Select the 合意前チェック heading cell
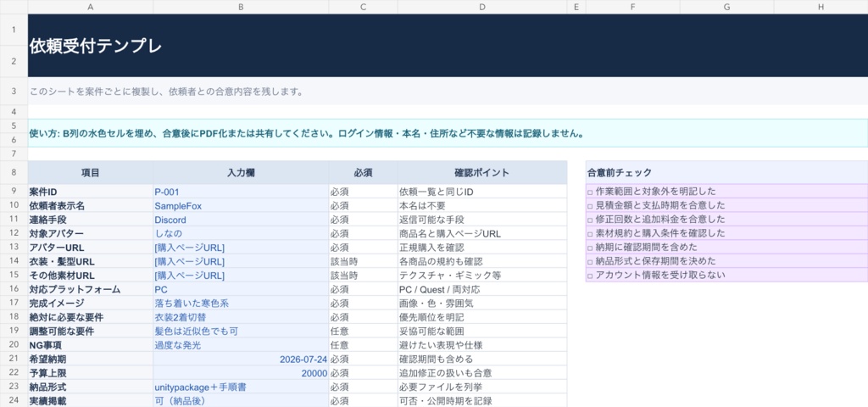The width and height of the screenshot is (868, 407). coord(726,173)
